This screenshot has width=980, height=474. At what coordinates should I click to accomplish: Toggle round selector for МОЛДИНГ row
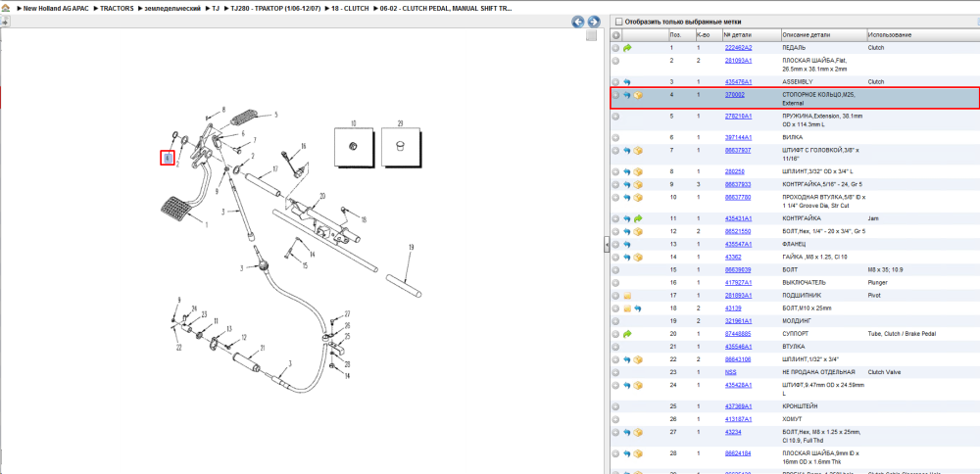click(x=615, y=321)
